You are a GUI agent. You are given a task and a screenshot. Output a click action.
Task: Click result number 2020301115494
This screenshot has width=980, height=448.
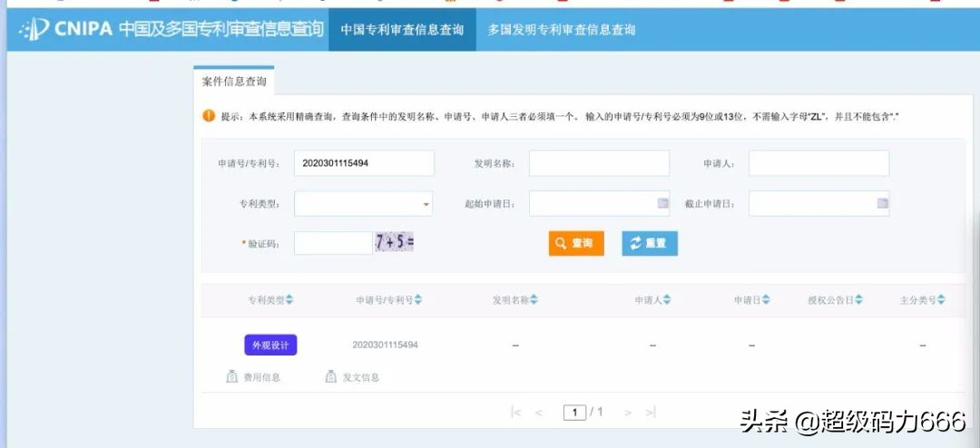[385, 345]
